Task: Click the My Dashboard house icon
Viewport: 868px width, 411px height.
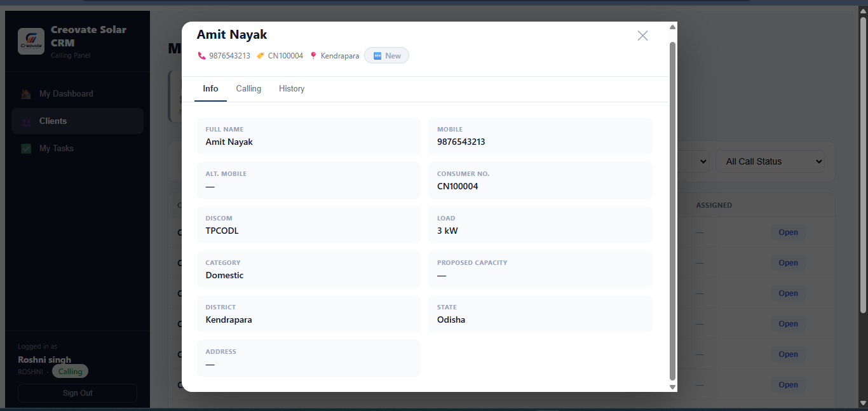Action: pos(26,94)
